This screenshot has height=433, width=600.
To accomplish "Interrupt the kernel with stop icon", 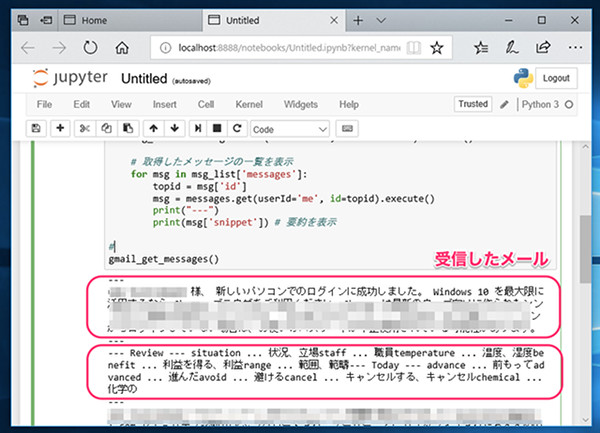I will click(x=217, y=129).
